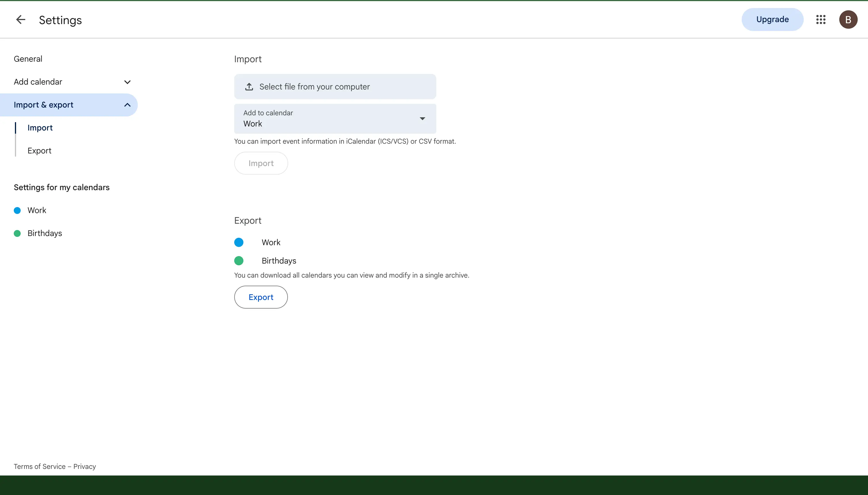Click the single archive download description

coord(352,275)
